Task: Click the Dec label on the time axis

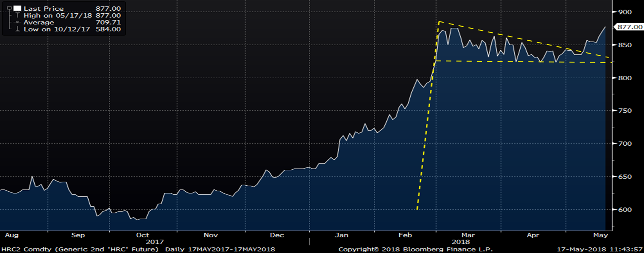Action: click(277, 235)
